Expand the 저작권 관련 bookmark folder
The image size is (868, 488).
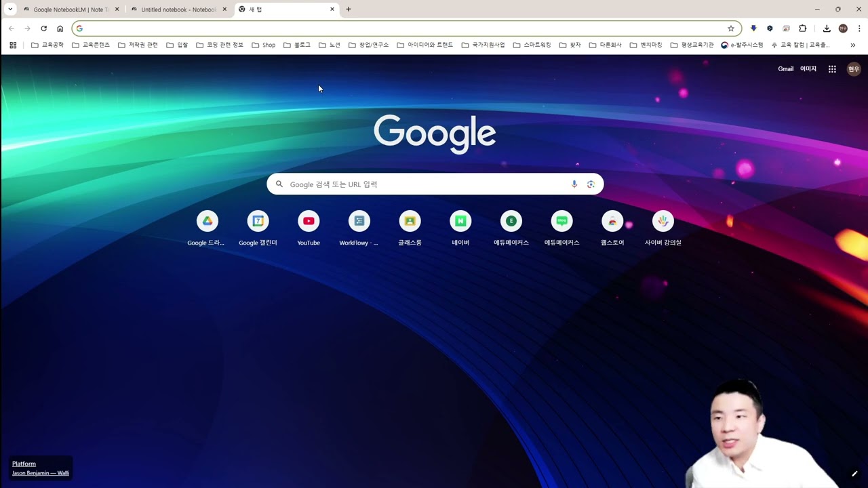click(x=138, y=45)
